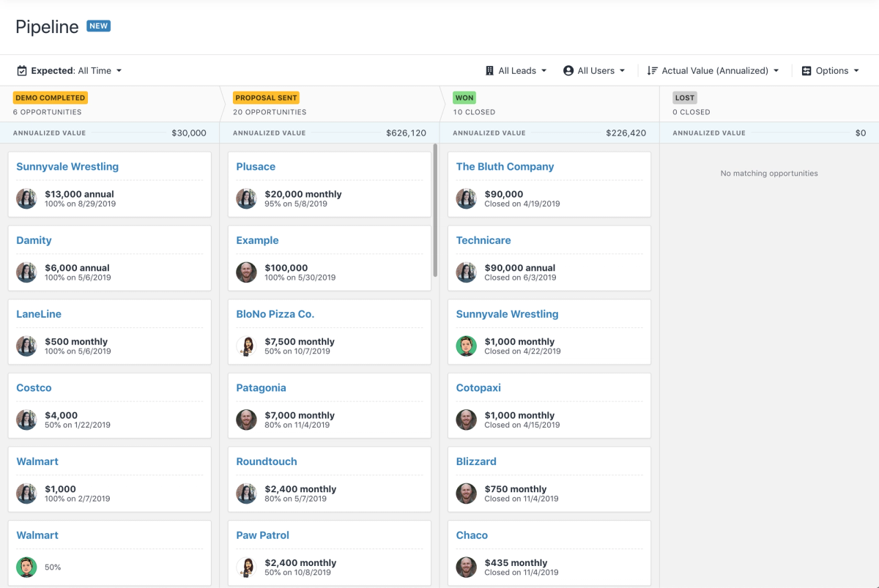Screen dimensions: 879x588
Task: Select the Lost stage label
Action: (x=685, y=97)
